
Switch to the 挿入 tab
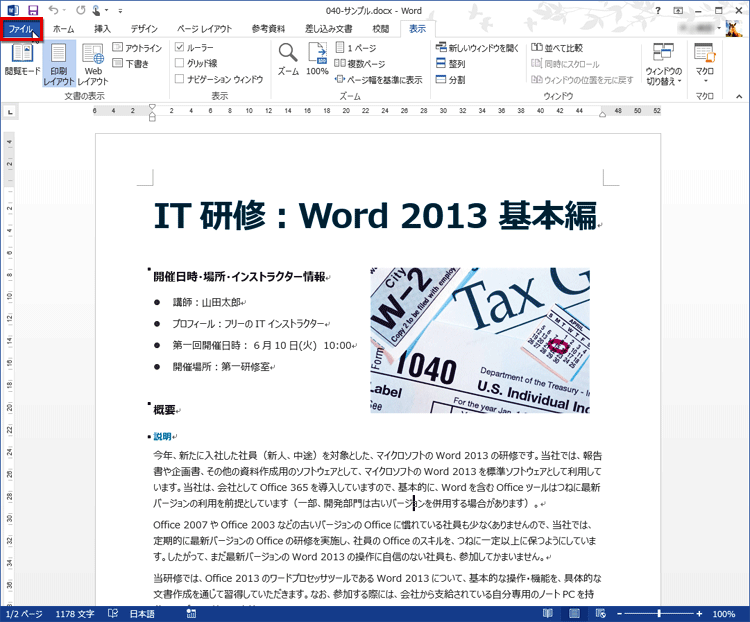click(102, 29)
